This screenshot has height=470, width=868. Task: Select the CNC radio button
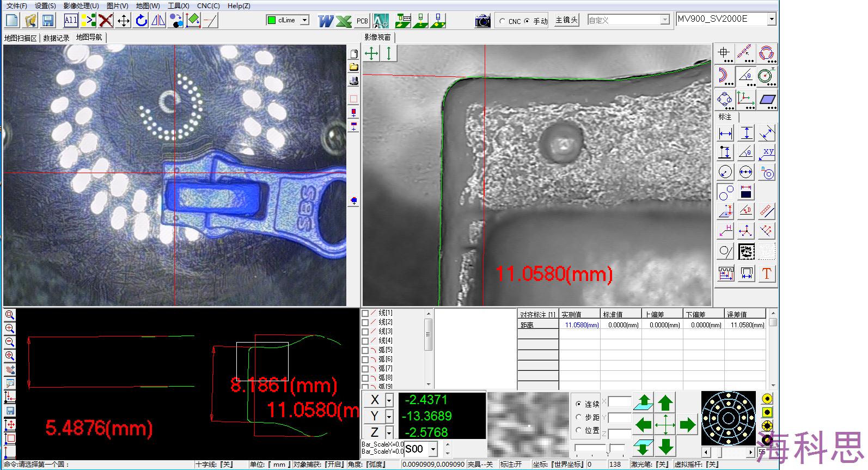click(x=502, y=21)
